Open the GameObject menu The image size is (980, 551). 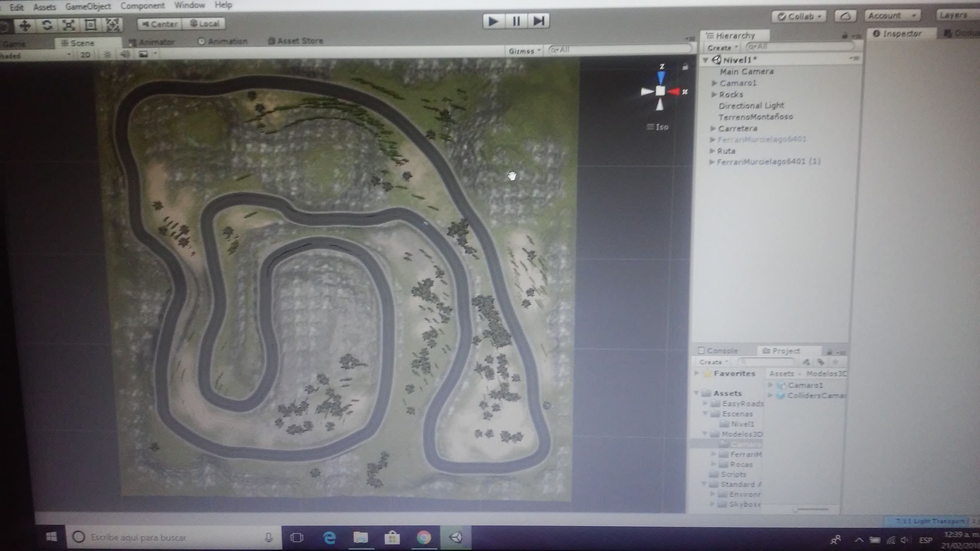88,7
